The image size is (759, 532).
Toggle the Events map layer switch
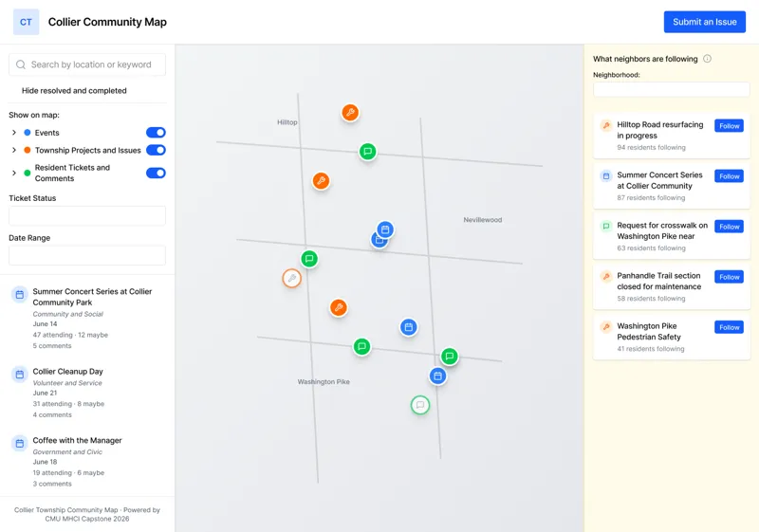156,133
